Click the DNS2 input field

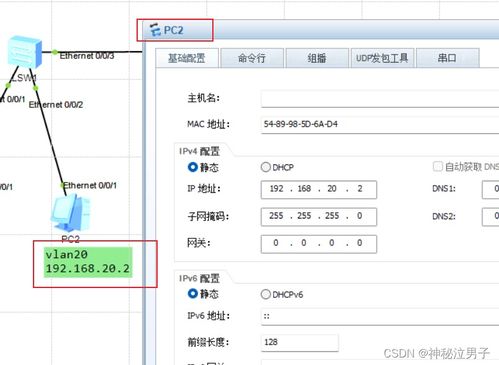point(491,217)
